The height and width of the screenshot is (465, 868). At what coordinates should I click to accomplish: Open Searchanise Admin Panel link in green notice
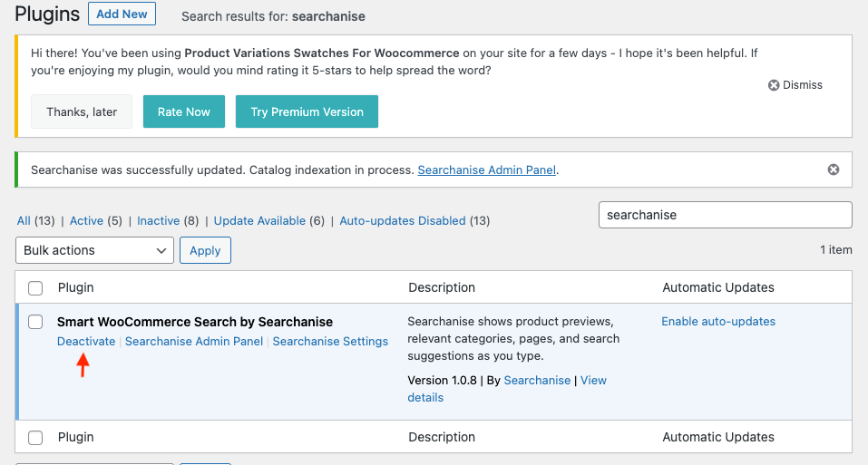pyautogui.click(x=486, y=170)
